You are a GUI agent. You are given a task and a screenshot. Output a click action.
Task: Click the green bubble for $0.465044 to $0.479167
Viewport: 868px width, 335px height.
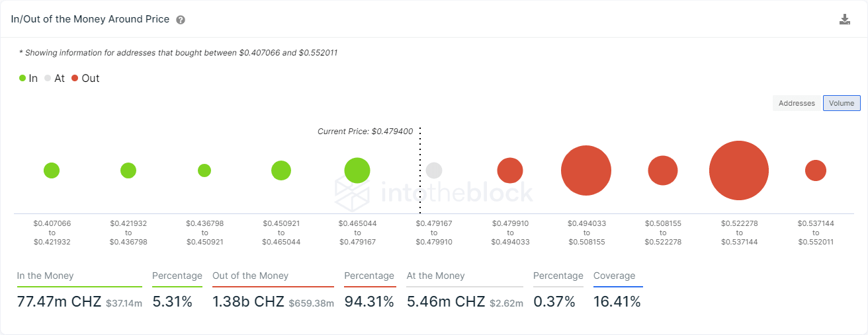pos(357,170)
